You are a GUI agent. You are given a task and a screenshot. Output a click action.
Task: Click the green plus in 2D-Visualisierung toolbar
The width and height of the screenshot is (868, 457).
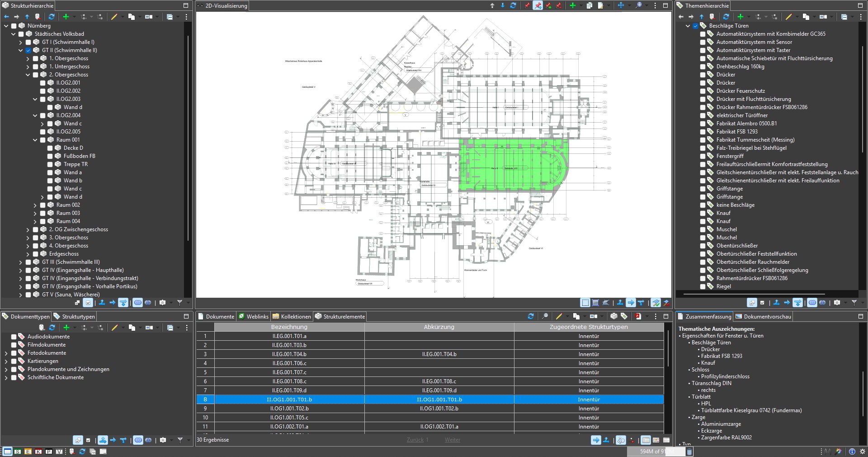tap(573, 5)
